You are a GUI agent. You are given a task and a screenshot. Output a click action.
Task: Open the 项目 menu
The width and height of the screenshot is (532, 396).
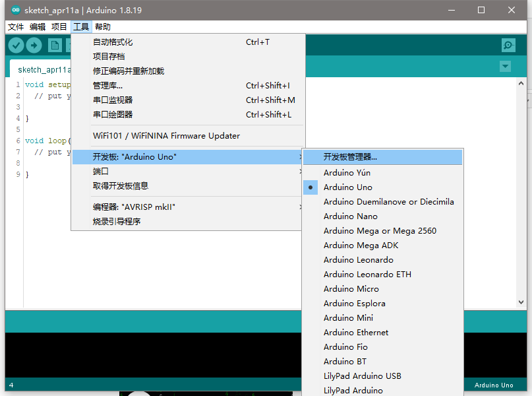point(59,27)
